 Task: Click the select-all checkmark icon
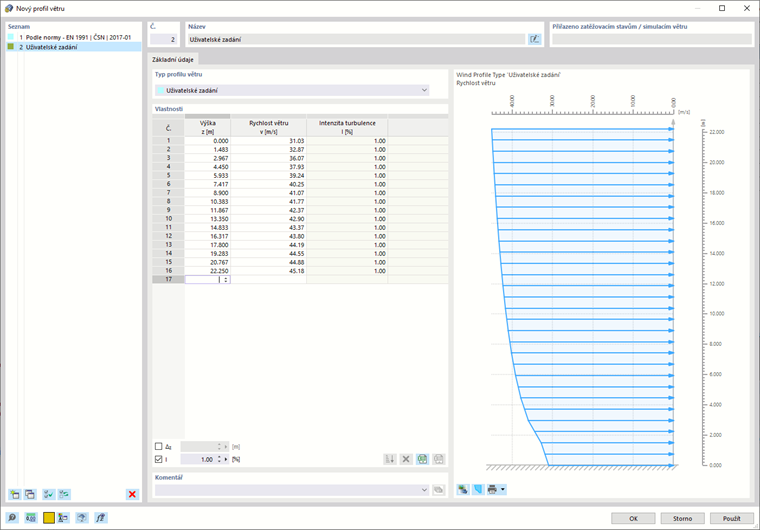48,494
